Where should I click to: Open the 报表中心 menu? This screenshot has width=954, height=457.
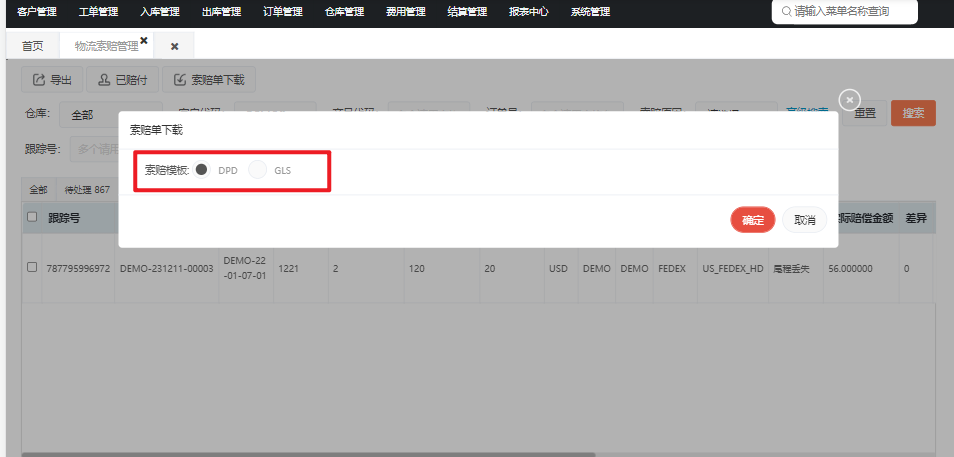tap(529, 12)
